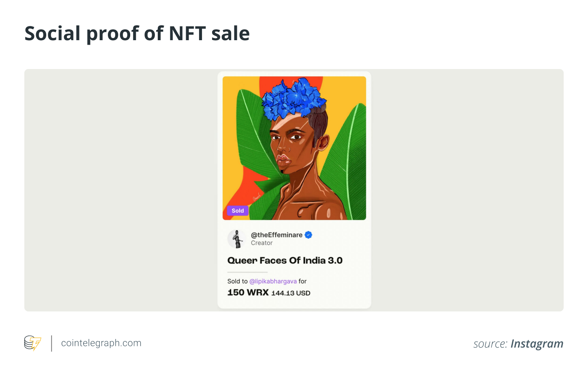The width and height of the screenshot is (588, 376).
Task: Click the Instagram source label
Action: click(x=536, y=344)
